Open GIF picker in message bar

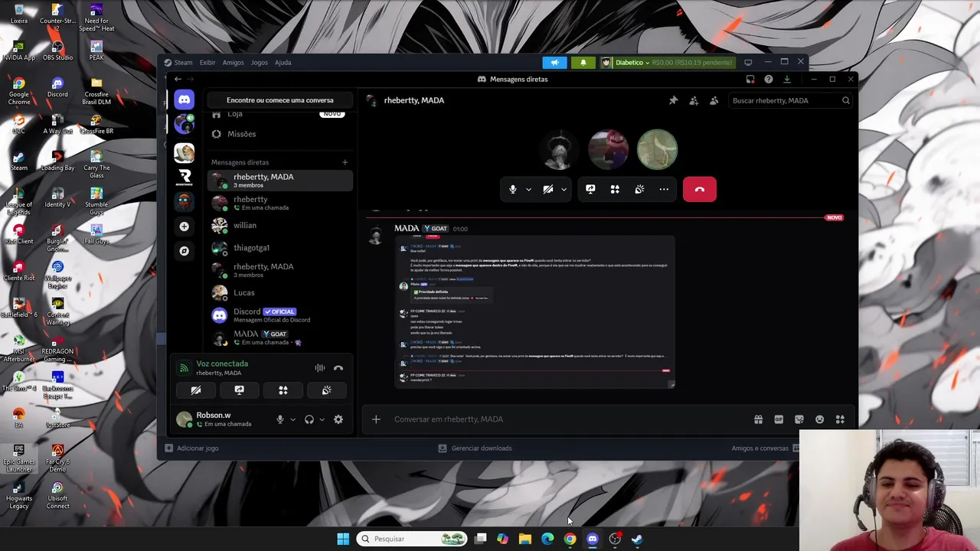click(779, 419)
